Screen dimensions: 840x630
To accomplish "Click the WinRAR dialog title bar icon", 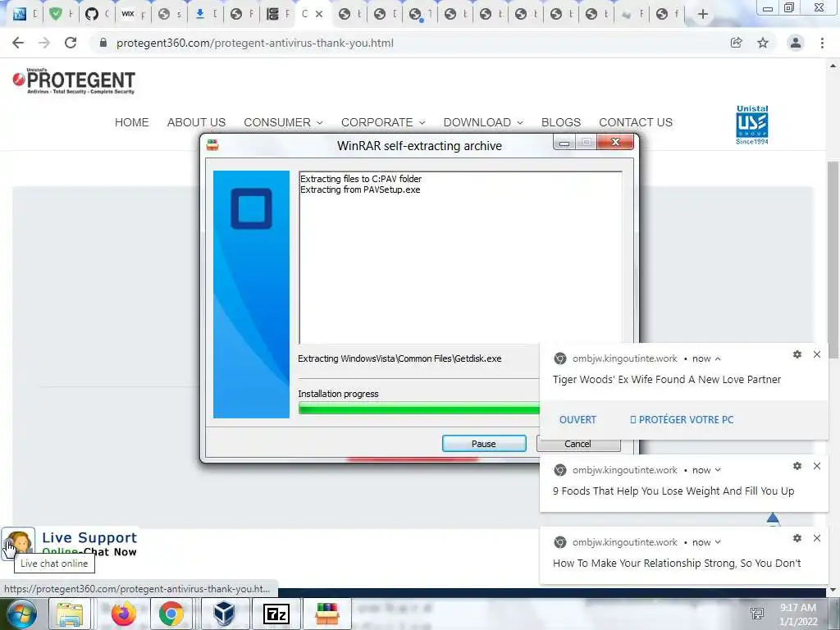I will tap(212, 145).
